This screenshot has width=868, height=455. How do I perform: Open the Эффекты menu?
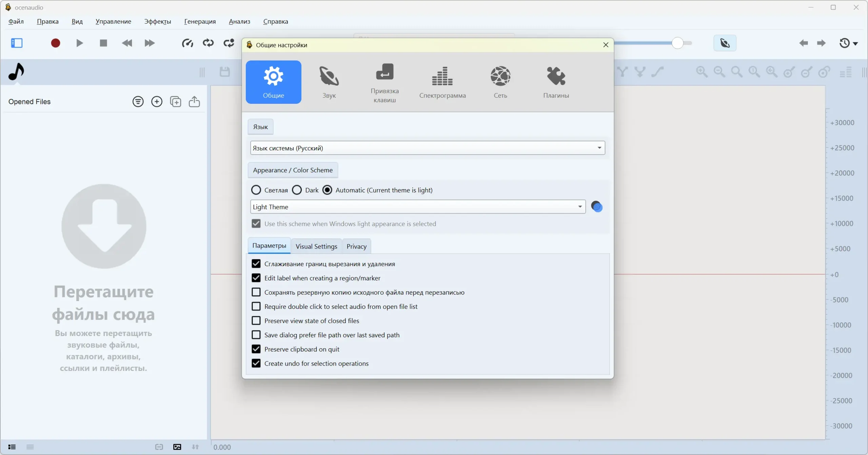click(x=157, y=21)
